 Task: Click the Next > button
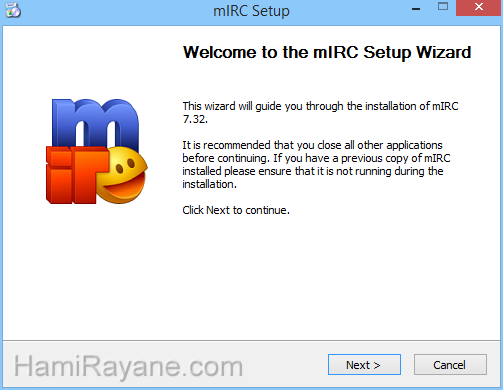pyautogui.click(x=364, y=364)
